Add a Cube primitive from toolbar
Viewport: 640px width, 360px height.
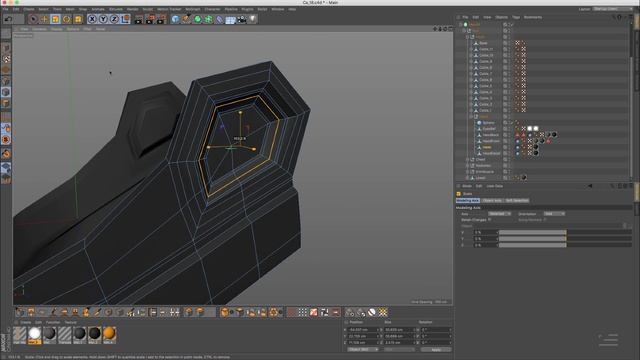176,19
